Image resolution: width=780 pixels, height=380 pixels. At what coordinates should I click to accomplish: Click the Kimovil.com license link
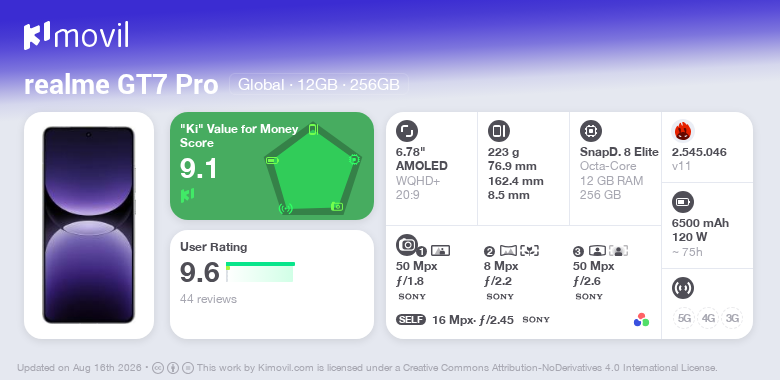point(286,368)
